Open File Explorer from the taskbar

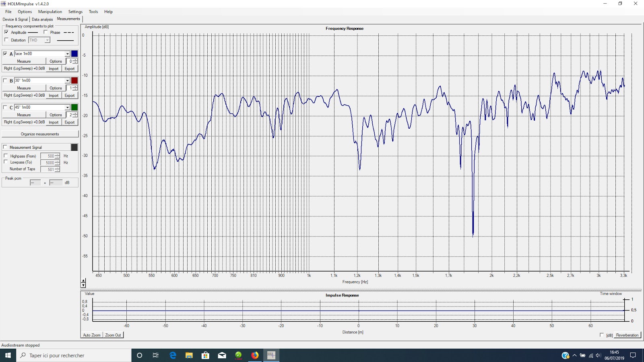coord(189,355)
